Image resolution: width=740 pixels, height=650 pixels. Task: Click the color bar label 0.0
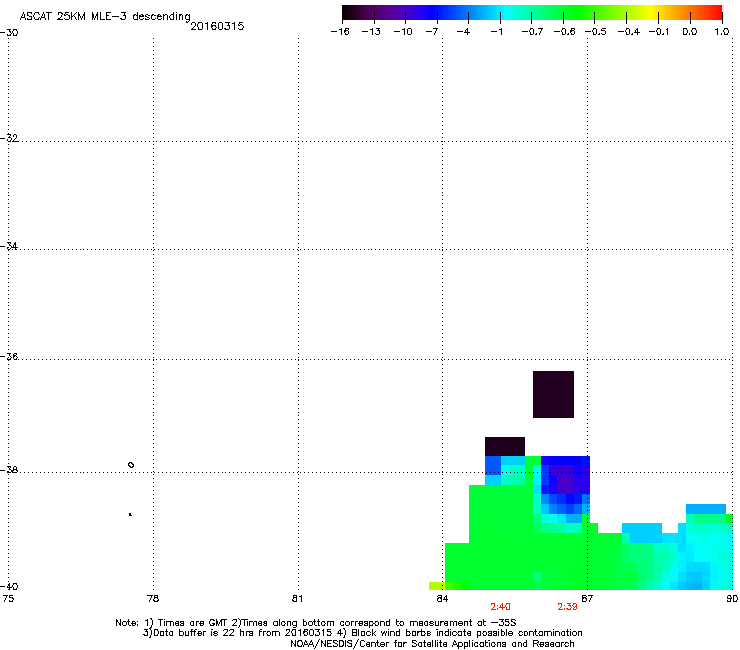click(690, 32)
